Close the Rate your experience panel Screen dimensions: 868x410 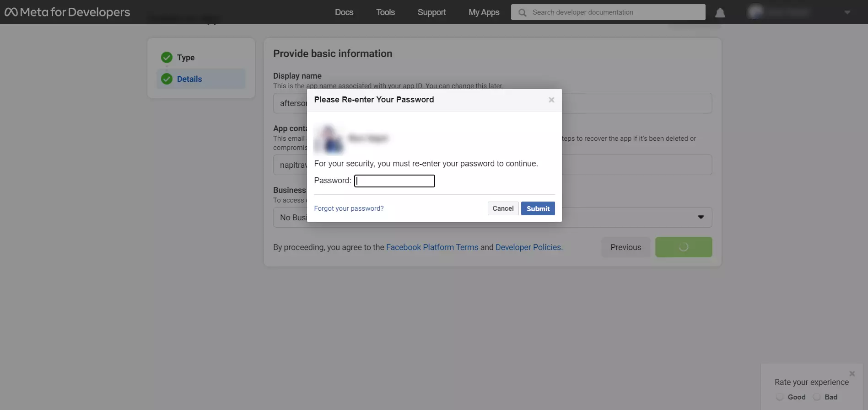852,373
